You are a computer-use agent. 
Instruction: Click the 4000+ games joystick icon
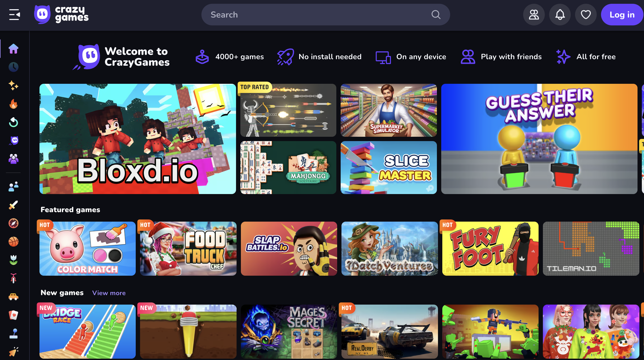pos(202,57)
